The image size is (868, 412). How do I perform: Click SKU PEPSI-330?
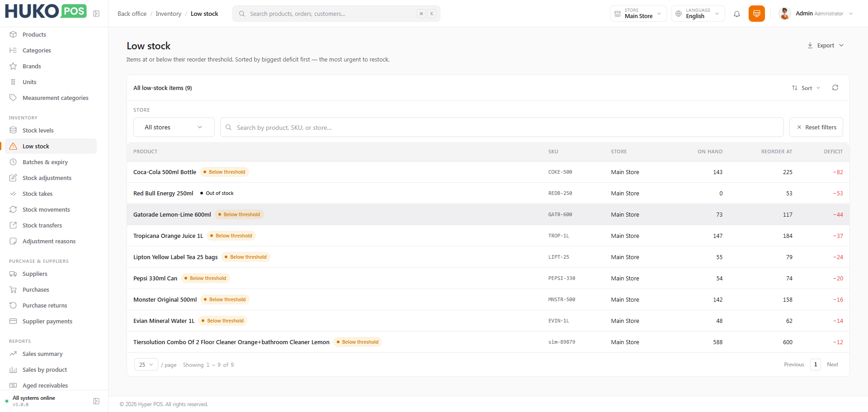pos(562,278)
